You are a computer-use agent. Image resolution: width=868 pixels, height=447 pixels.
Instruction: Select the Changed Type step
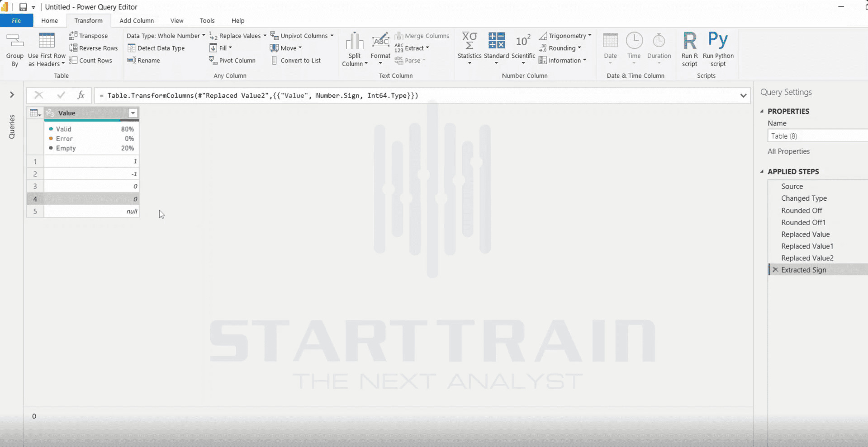(x=804, y=198)
